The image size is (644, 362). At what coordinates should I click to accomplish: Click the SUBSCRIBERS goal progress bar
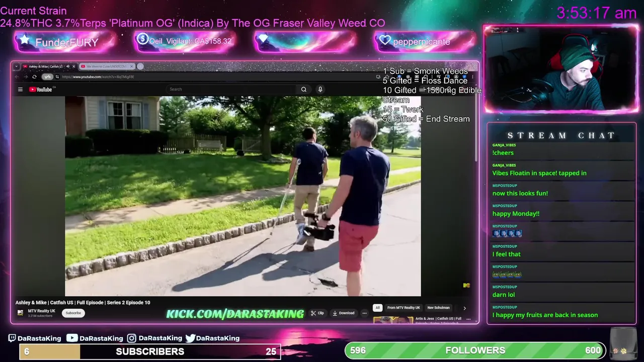click(x=150, y=351)
